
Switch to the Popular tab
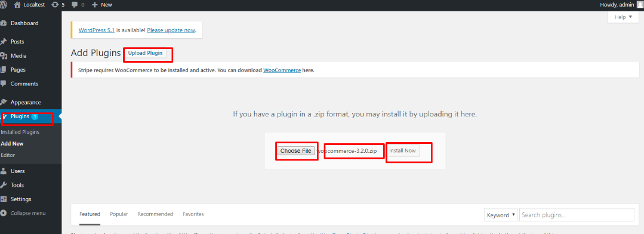point(119,214)
